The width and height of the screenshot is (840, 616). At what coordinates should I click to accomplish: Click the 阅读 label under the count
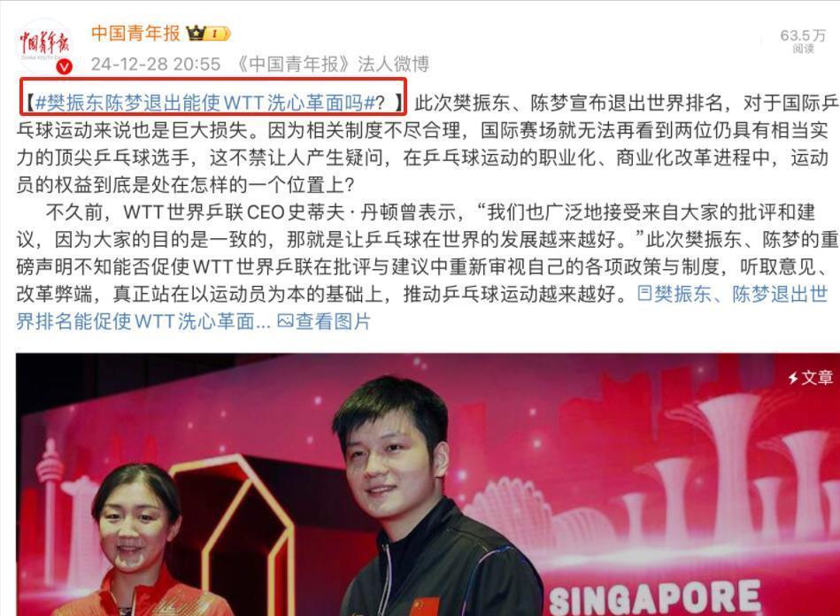tap(803, 49)
